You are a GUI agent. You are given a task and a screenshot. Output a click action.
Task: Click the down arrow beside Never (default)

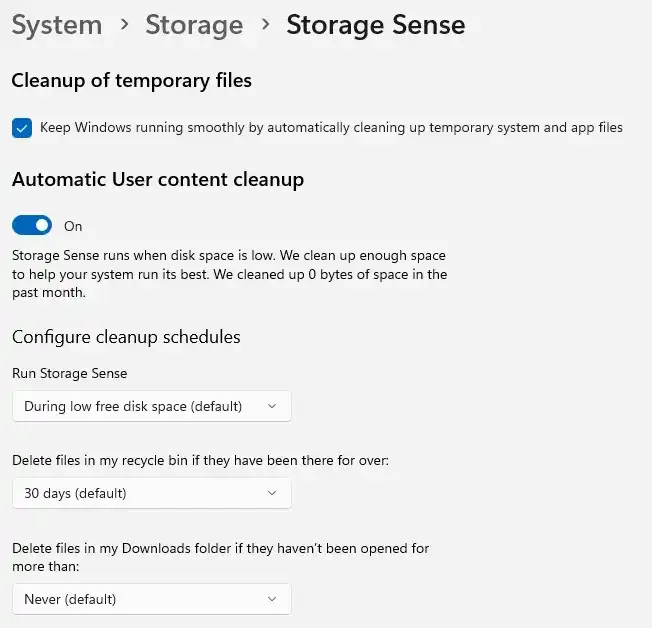(271, 599)
